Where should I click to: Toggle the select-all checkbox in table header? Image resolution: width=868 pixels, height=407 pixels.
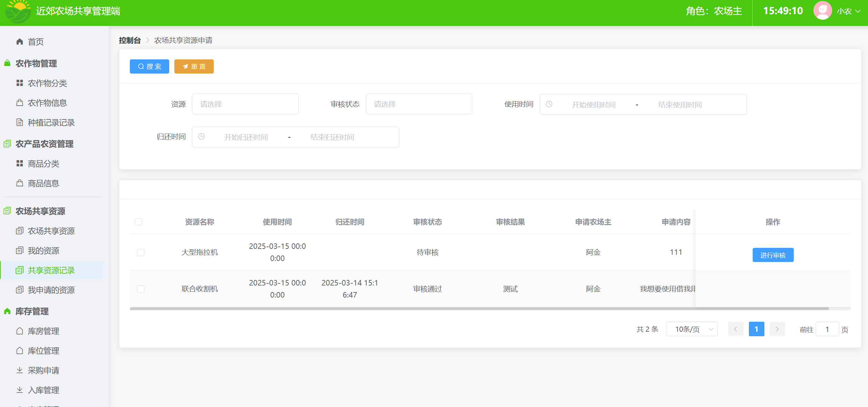(x=138, y=222)
